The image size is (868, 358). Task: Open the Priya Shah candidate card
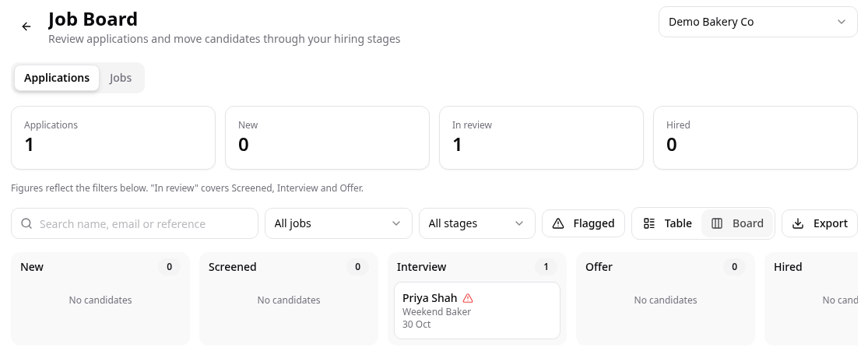tap(476, 311)
